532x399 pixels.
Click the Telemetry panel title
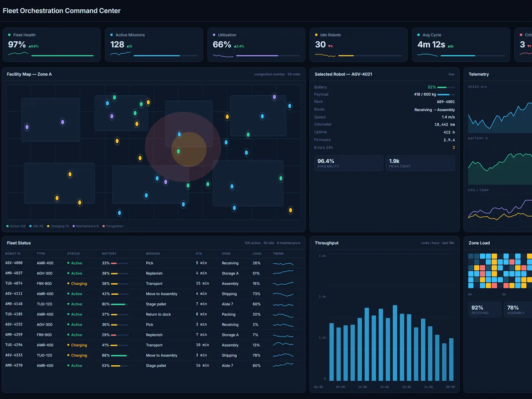click(479, 74)
